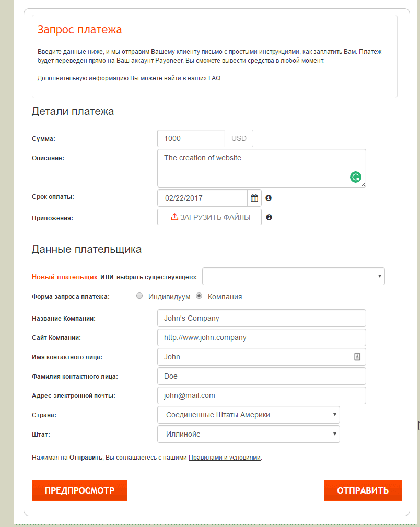
Task: Show info tooltip next to payment due date
Action: 269,198
